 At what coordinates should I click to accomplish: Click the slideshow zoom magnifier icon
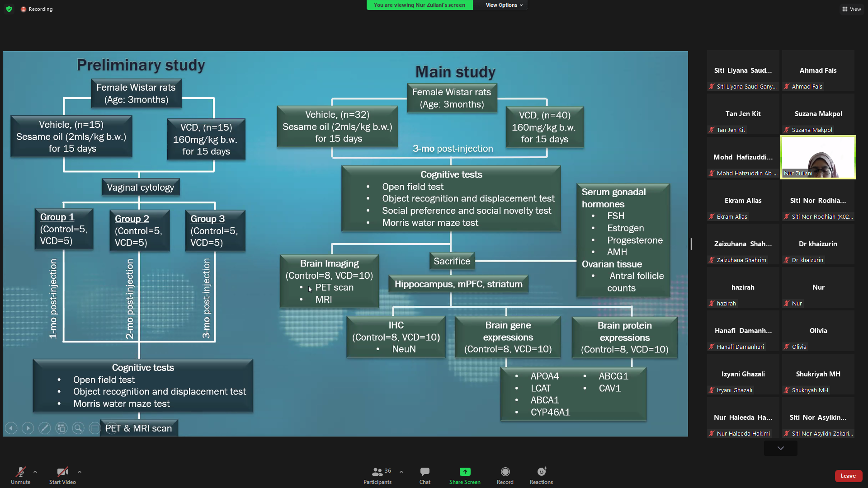78,428
